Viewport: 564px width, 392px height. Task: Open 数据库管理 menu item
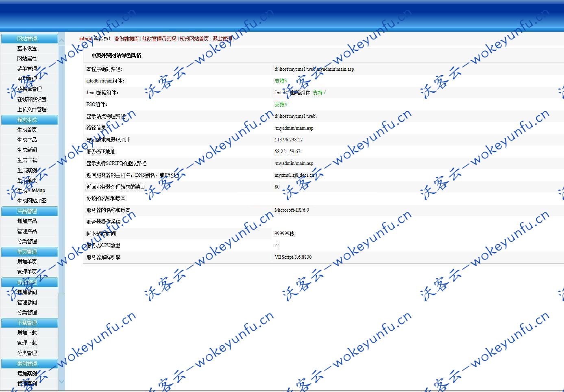29,89
